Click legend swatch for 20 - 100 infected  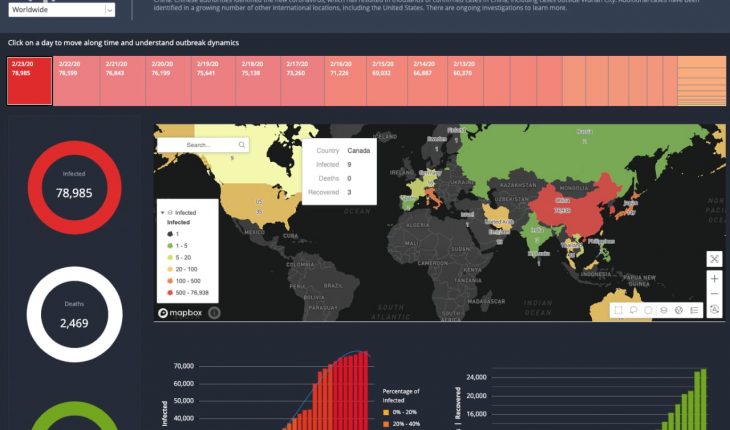[170, 269]
